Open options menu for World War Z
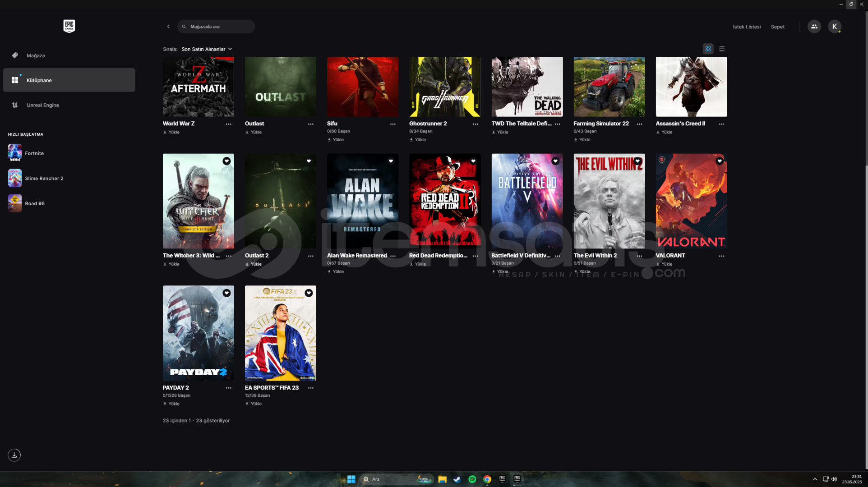 pyautogui.click(x=229, y=124)
